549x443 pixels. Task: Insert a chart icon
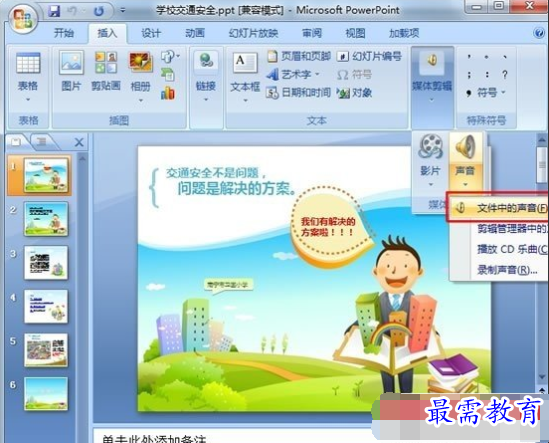[168, 93]
